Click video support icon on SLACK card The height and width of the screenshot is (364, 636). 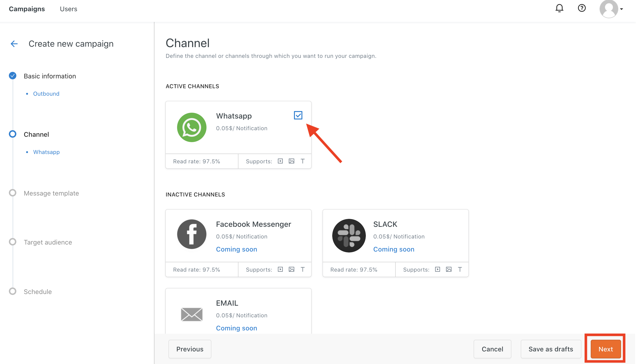(x=438, y=269)
